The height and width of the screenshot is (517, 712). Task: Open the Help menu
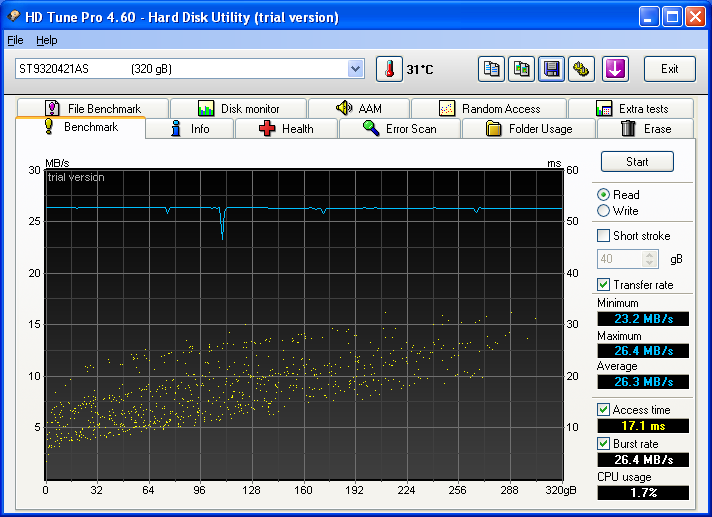point(47,40)
